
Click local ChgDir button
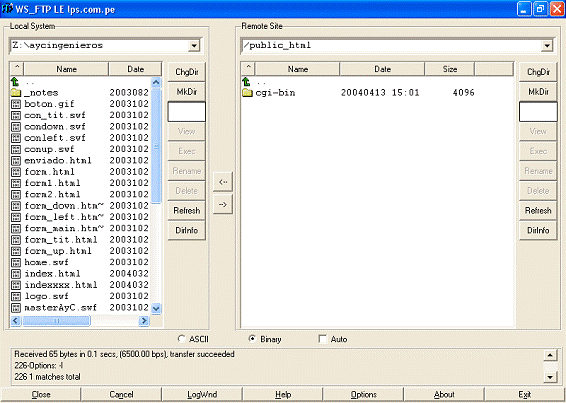pyautogui.click(x=187, y=72)
